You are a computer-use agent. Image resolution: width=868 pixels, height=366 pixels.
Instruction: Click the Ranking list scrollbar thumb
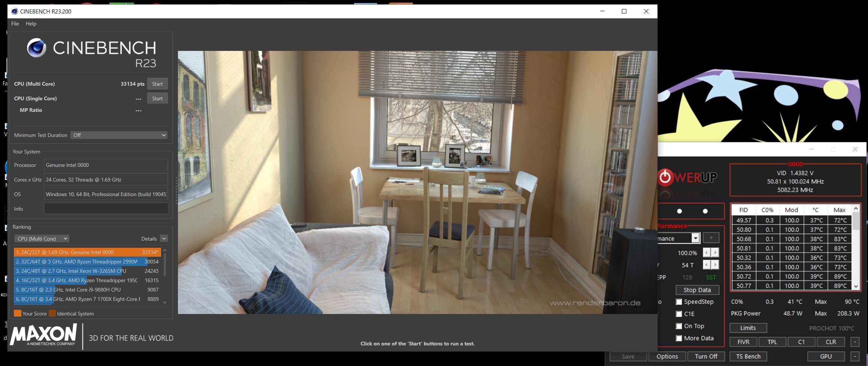[x=165, y=265]
